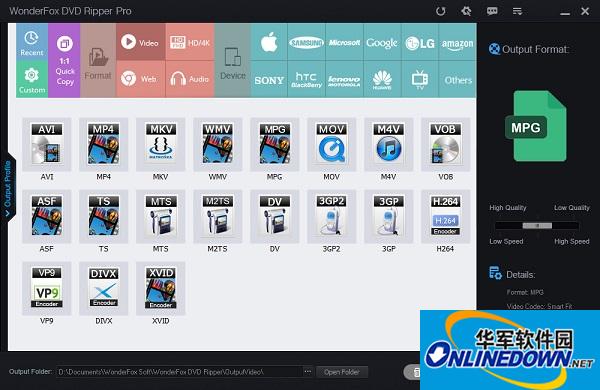Select the H.264 encoder format
600x390 pixels.
[445, 216]
